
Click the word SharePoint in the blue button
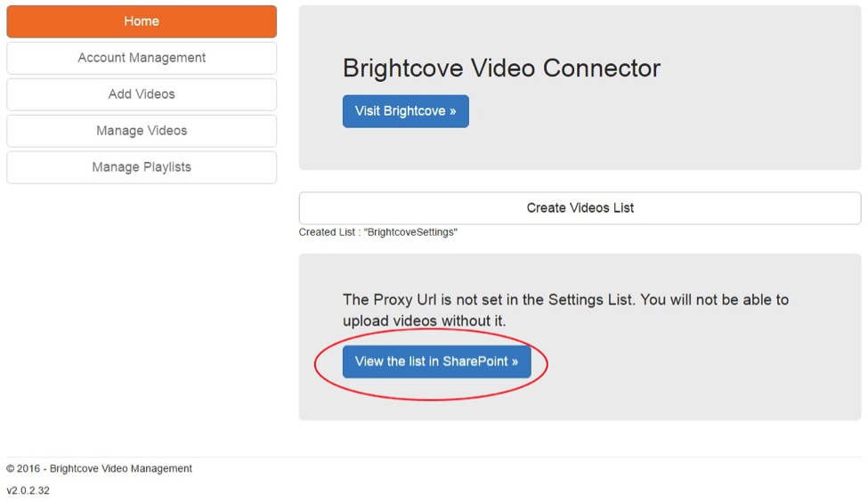[475, 361]
